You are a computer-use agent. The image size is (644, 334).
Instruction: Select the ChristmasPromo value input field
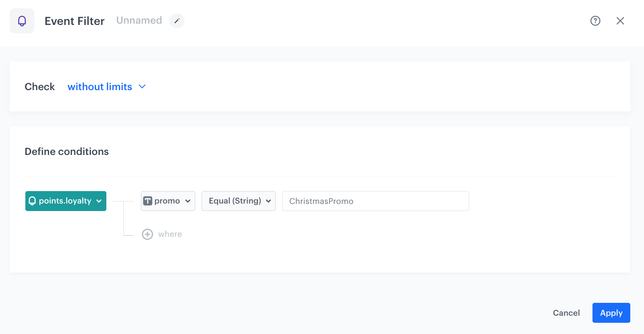point(375,201)
